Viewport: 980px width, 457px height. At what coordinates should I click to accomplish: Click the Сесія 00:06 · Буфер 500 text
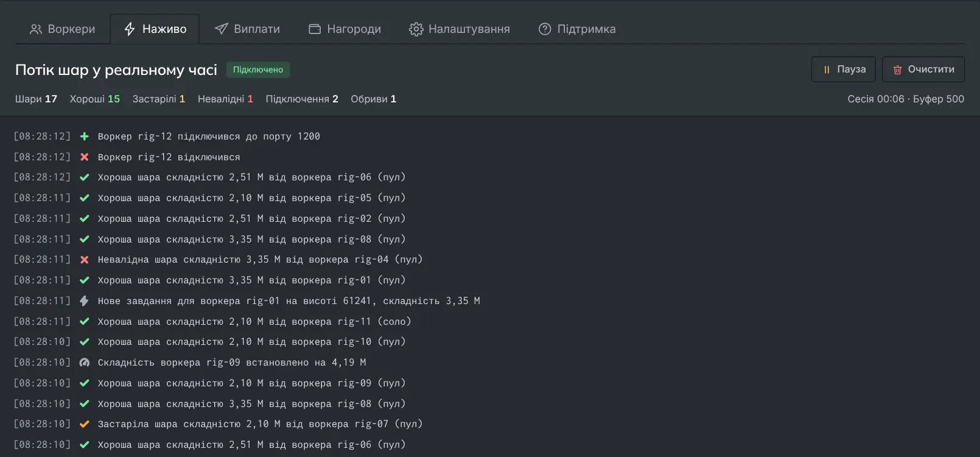point(906,99)
